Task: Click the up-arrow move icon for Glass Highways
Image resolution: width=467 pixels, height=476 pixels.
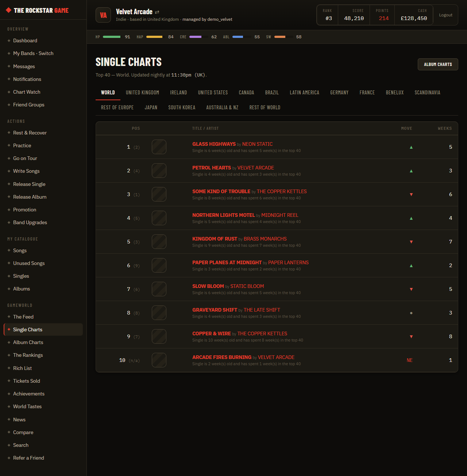Action: click(x=411, y=147)
